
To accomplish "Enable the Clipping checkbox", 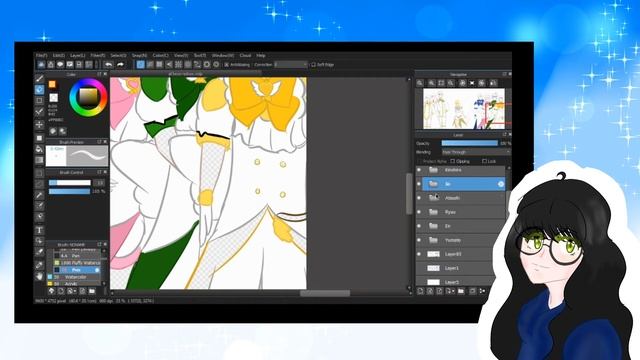I will point(452,161).
